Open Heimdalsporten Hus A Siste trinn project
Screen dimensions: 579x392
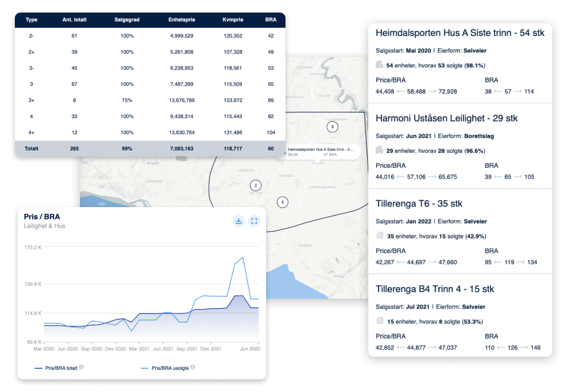click(460, 33)
